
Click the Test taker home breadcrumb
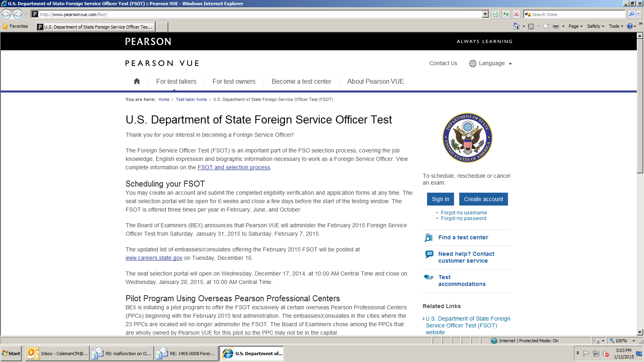[191, 99]
